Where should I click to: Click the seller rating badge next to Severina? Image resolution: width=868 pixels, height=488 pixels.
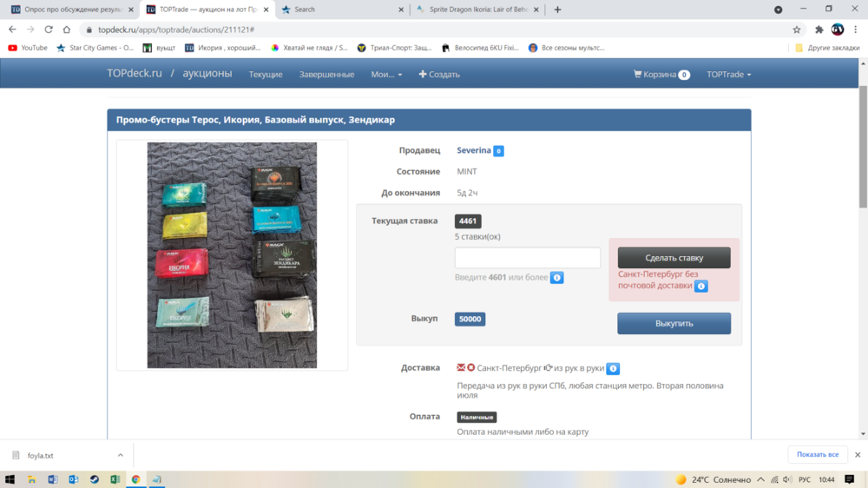point(498,151)
